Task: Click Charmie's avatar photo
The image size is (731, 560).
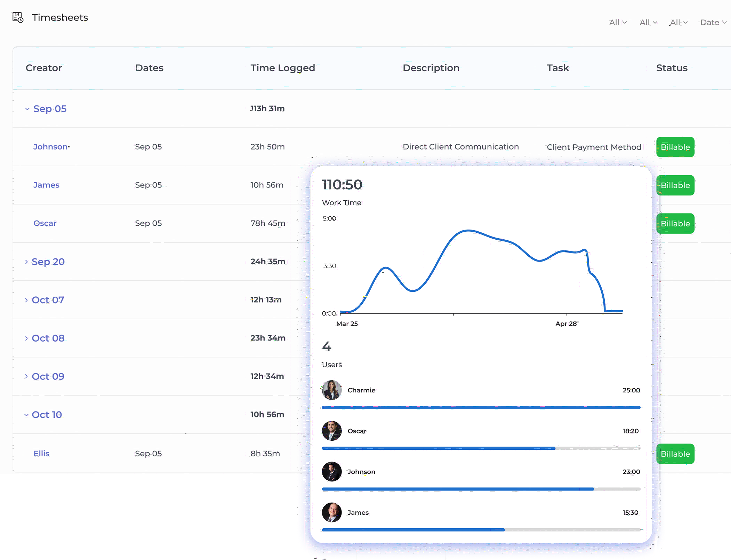Action: click(x=331, y=390)
